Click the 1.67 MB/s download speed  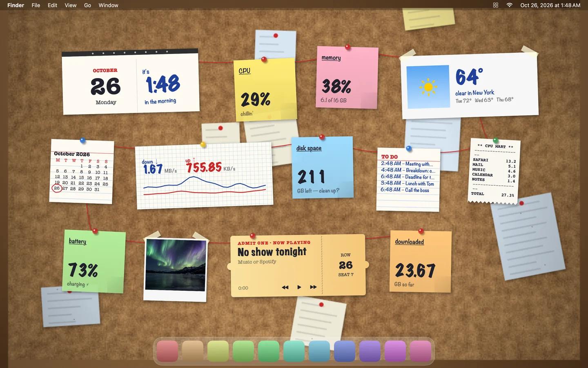click(160, 169)
